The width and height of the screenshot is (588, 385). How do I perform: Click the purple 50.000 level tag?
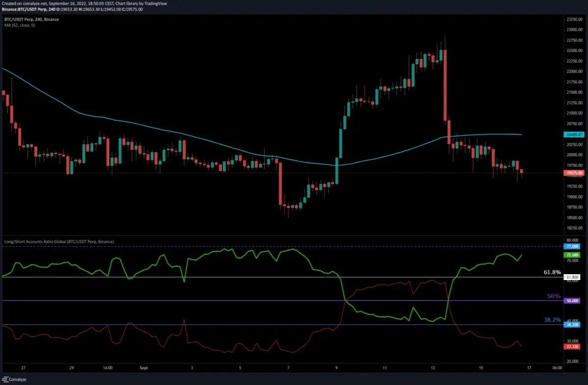(573, 301)
